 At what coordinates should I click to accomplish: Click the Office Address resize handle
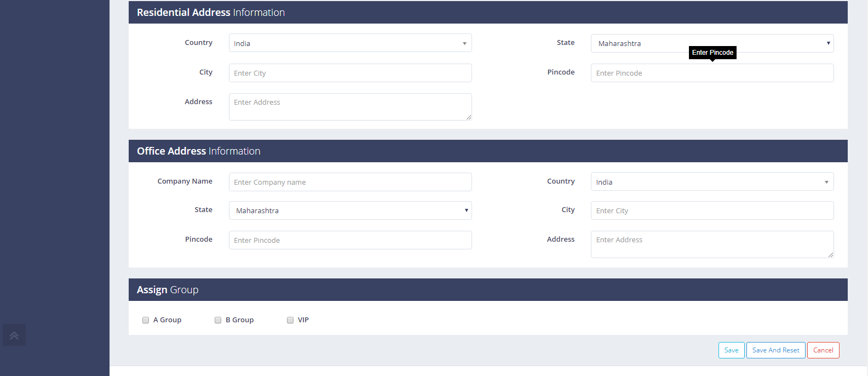[831, 255]
